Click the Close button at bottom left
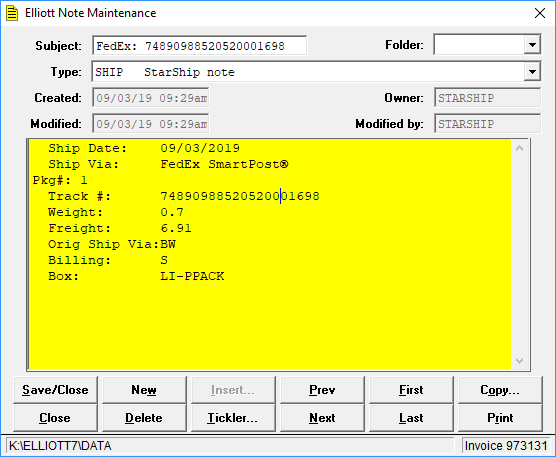The height and width of the screenshot is (457, 556). (x=55, y=418)
